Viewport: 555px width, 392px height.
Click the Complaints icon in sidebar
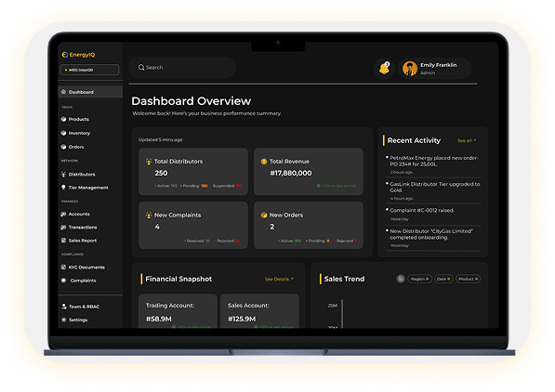tap(64, 281)
